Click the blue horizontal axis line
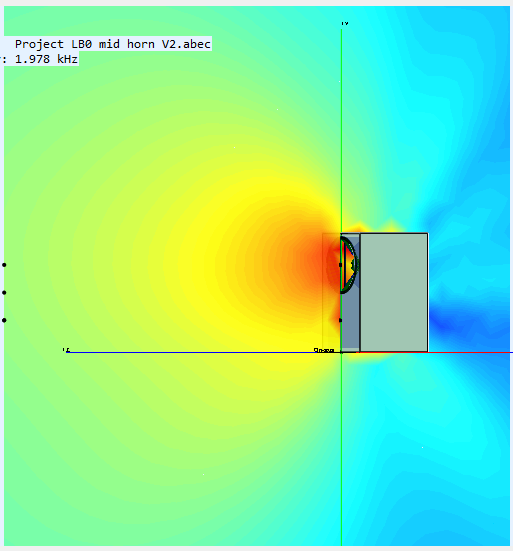513x551 pixels. point(204,352)
